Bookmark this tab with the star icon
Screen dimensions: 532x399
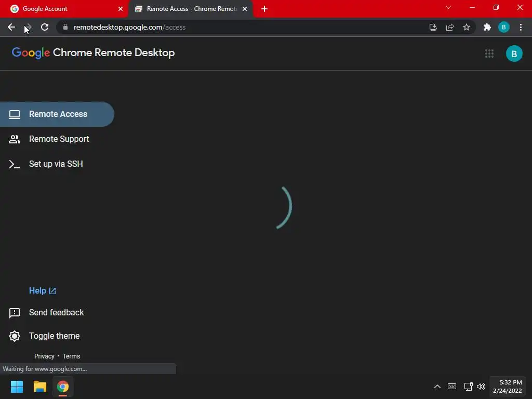(467, 27)
